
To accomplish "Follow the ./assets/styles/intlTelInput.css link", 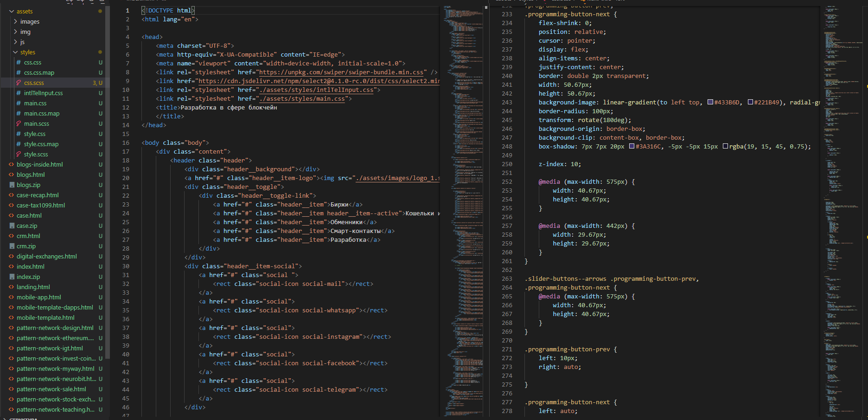I will pos(316,90).
